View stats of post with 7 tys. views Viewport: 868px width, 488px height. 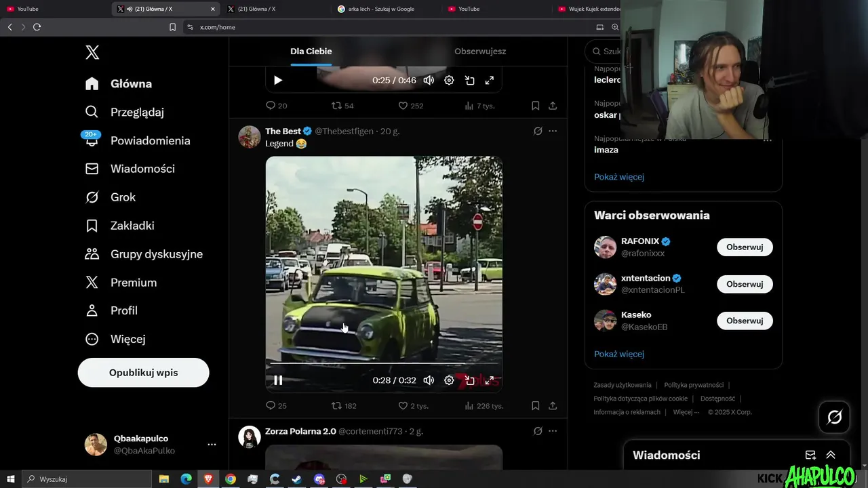[x=479, y=106]
